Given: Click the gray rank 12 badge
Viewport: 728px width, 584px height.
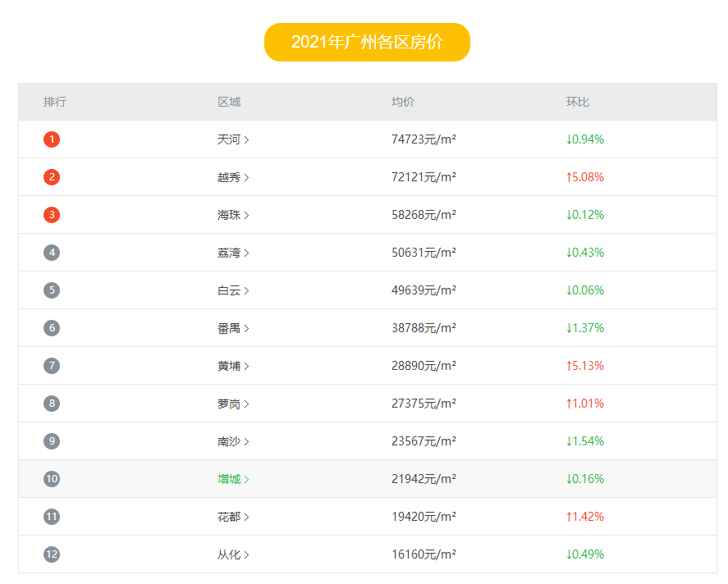Looking at the screenshot, I should click(x=52, y=554).
